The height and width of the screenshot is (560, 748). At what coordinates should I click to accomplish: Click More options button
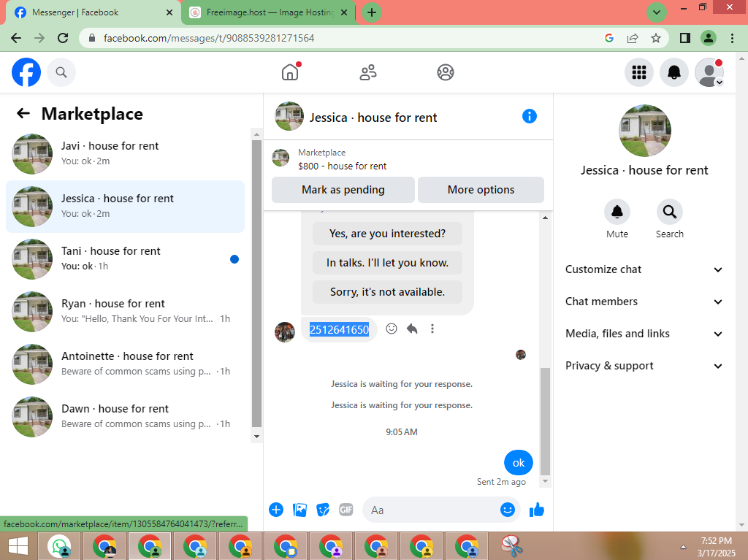pyautogui.click(x=481, y=190)
